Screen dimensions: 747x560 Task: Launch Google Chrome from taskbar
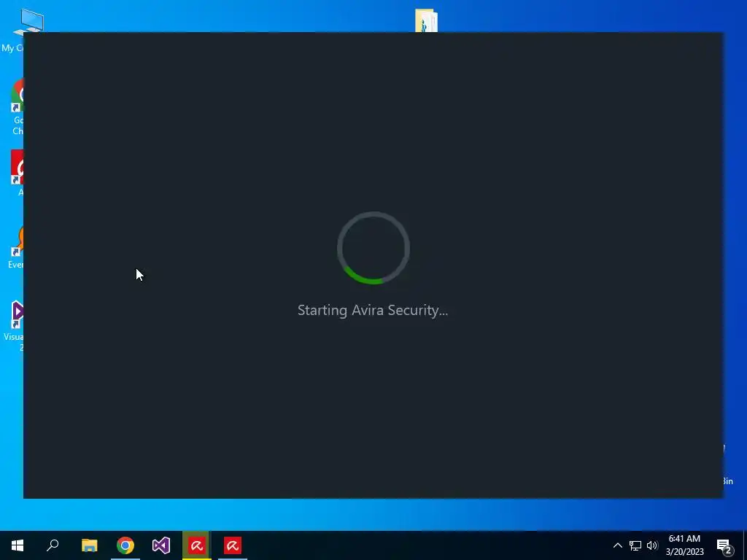tap(125, 545)
